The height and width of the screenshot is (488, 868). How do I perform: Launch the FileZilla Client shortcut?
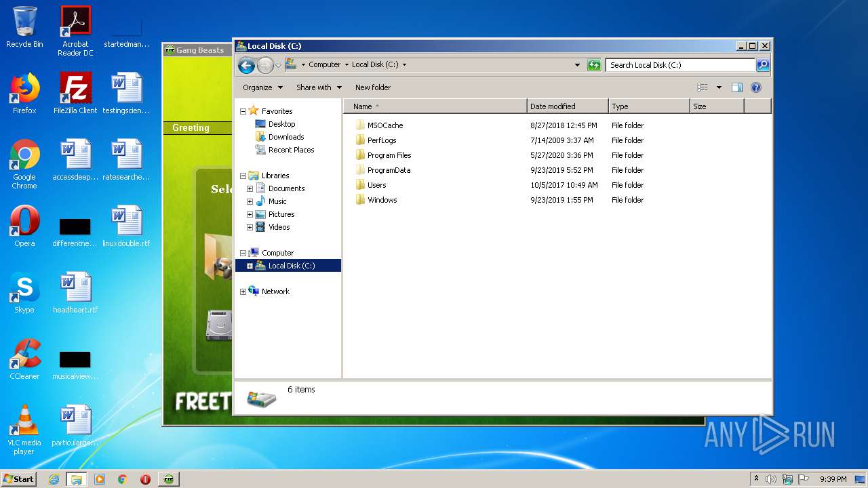tap(75, 94)
